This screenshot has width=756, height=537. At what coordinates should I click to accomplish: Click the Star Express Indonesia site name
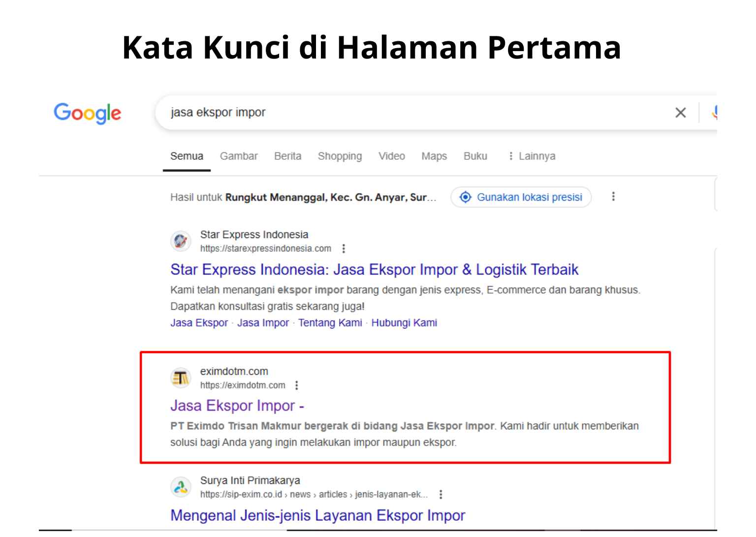point(254,235)
